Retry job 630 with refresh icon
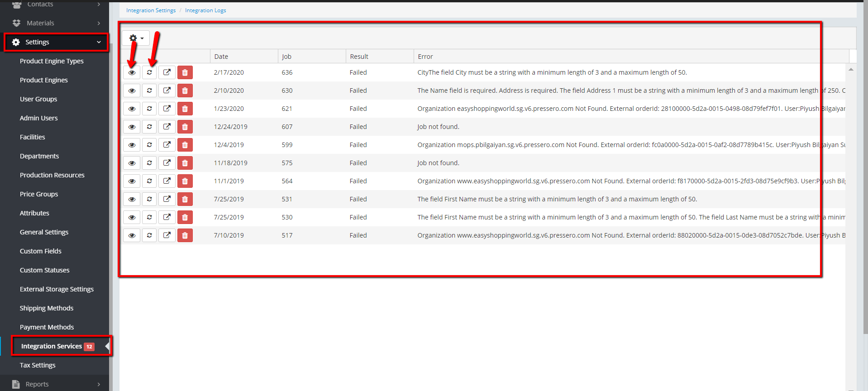Screen dimensions: 868x391 point(149,91)
